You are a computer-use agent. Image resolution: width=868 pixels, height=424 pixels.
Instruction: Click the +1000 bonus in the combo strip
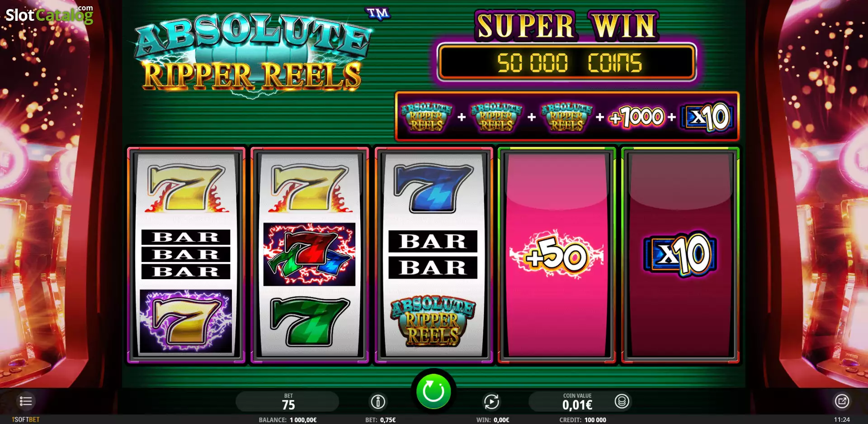637,117
